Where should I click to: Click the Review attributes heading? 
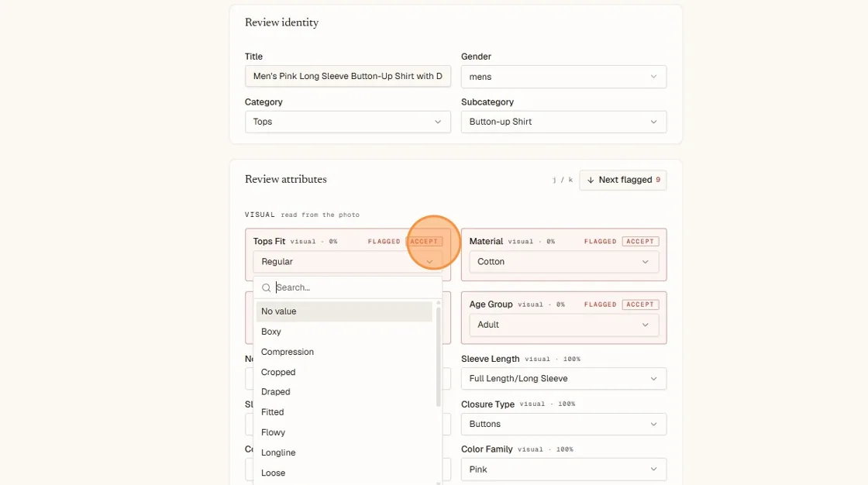286,180
